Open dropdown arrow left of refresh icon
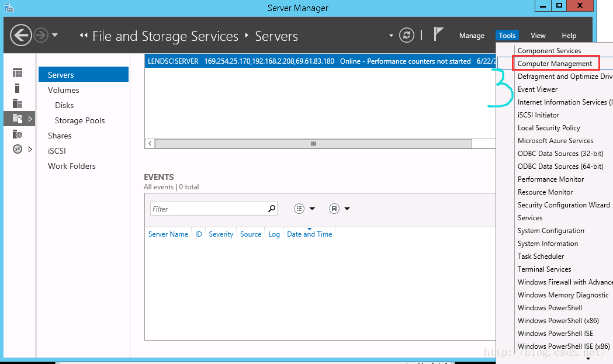613x364 pixels. [x=391, y=36]
